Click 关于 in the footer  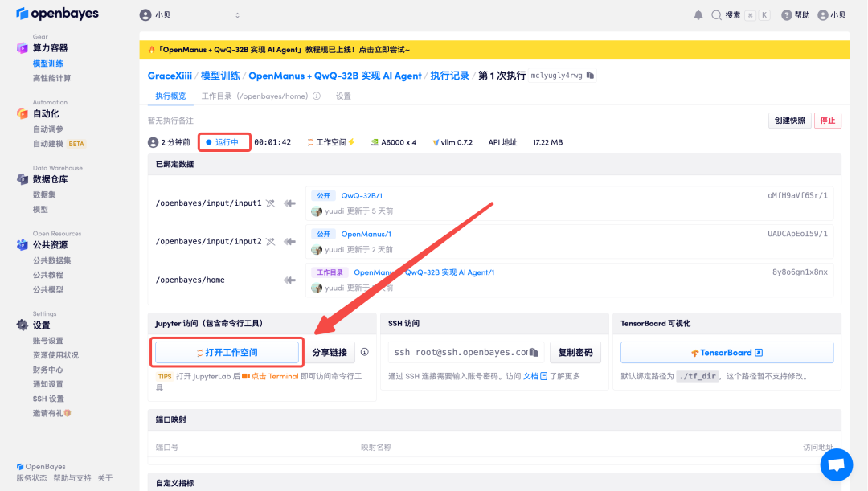click(x=104, y=477)
